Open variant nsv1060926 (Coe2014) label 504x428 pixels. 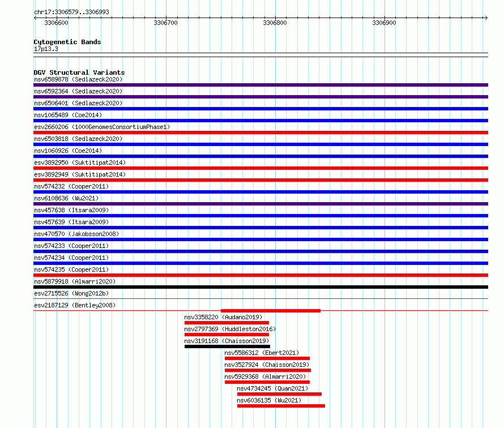tap(68, 151)
